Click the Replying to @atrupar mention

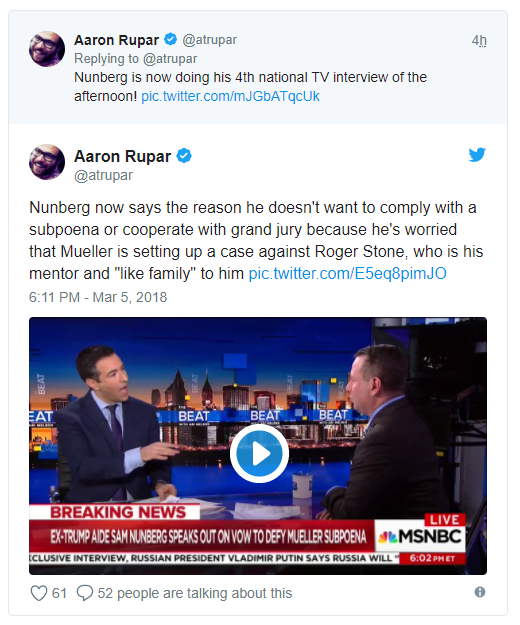pos(170,59)
